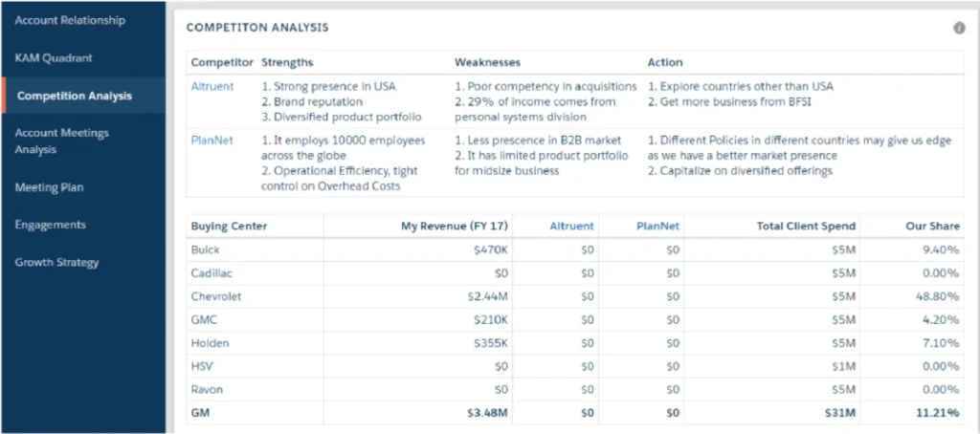Click HSV client spend $1M
Image resolution: width=980 pixels, height=434 pixels.
(x=843, y=366)
